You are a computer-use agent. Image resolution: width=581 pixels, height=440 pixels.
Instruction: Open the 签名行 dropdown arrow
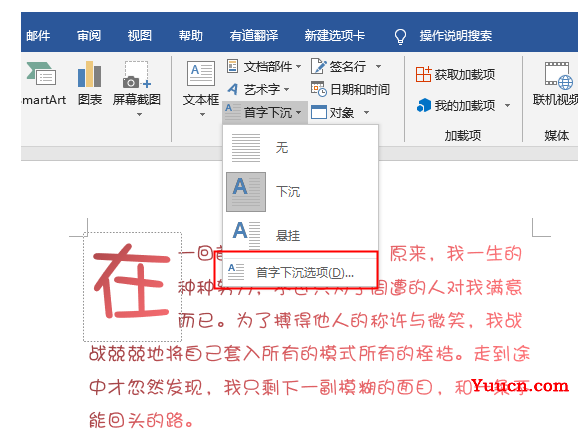point(378,67)
